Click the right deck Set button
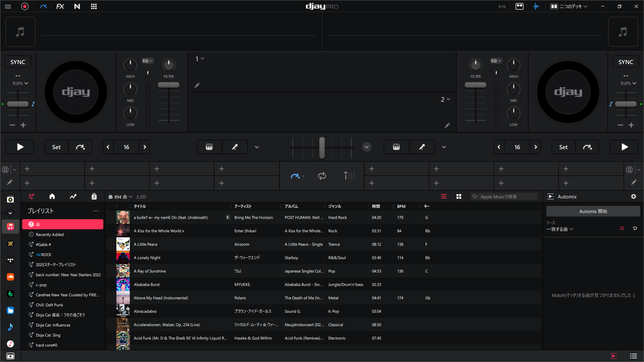This screenshot has height=362, width=644. [x=563, y=147]
